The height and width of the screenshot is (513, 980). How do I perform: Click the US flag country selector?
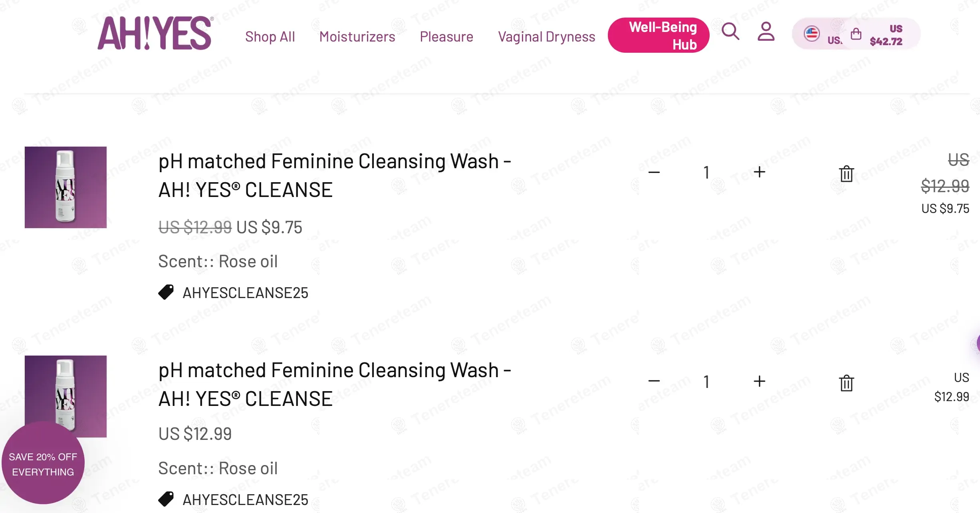pyautogui.click(x=812, y=34)
